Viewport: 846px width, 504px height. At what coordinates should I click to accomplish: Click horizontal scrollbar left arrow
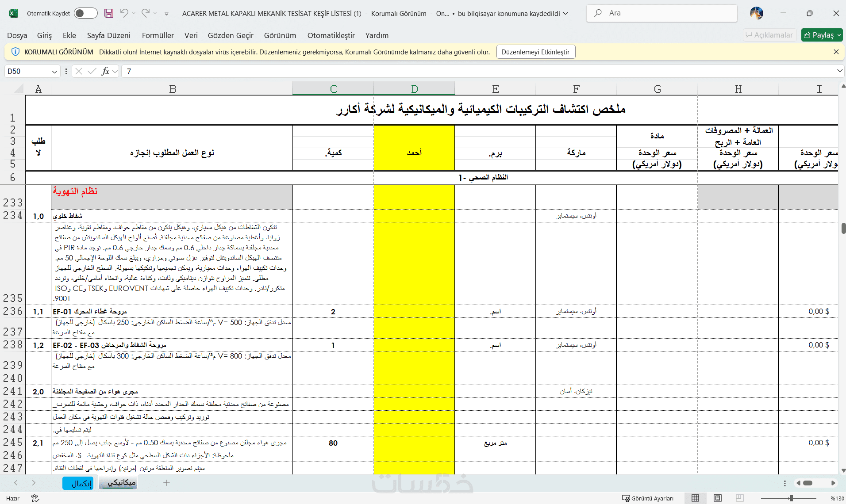pos(798,483)
